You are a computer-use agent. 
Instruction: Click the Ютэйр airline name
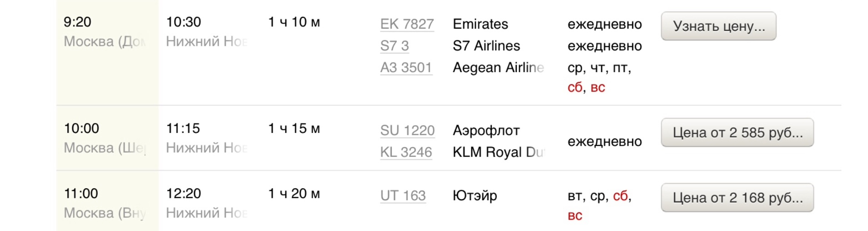tap(475, 196)
